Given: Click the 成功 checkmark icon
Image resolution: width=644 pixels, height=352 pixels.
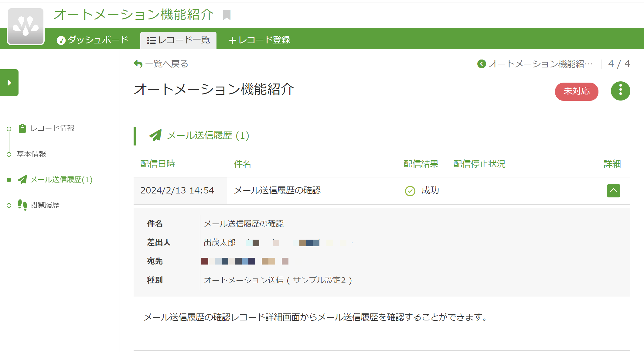Looking at the screenshot, I should coord(410,191).
